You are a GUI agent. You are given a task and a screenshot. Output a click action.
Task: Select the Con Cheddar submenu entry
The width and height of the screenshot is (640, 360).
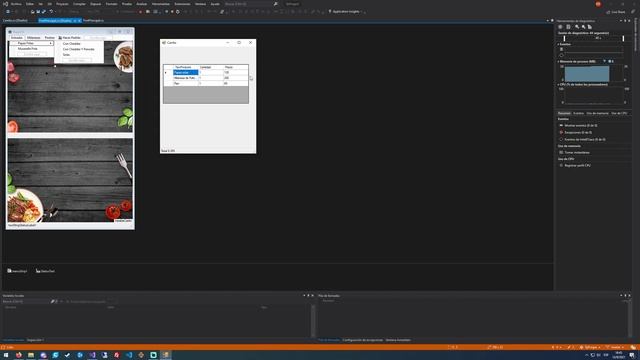pos(71,44)
